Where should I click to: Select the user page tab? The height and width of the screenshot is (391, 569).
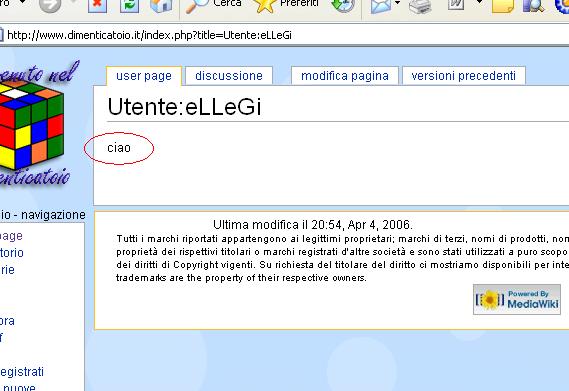pyautogui.click(x=144, y=76)
